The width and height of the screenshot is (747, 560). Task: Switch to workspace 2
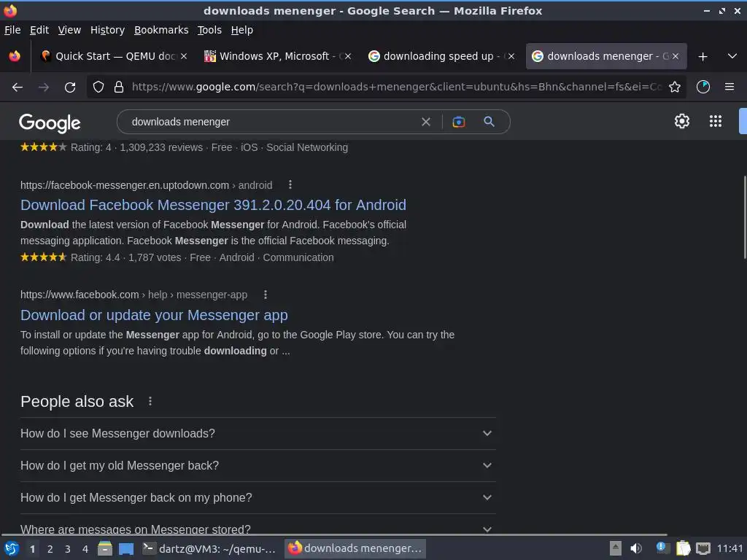click(50, 549)
